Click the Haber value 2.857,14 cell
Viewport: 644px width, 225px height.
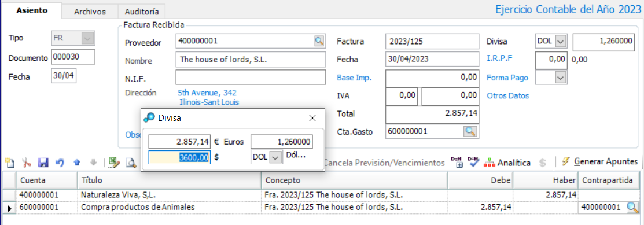[x=546, y=195]
